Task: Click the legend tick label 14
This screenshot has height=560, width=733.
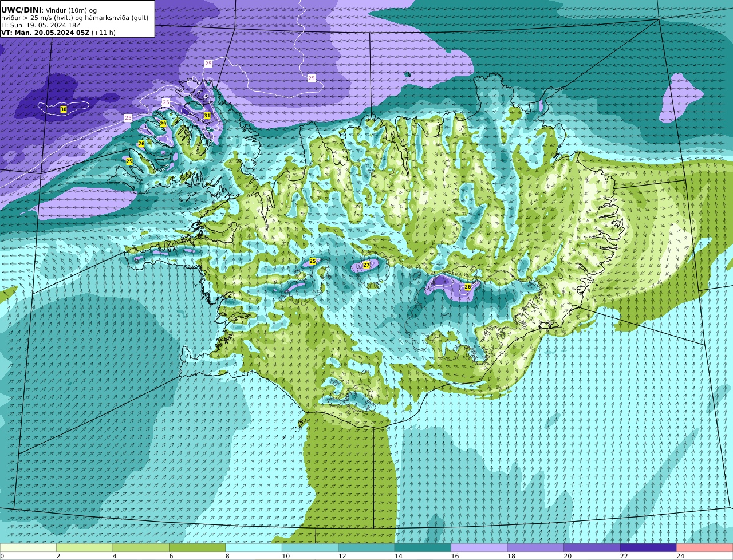Action: coord(398,556)
